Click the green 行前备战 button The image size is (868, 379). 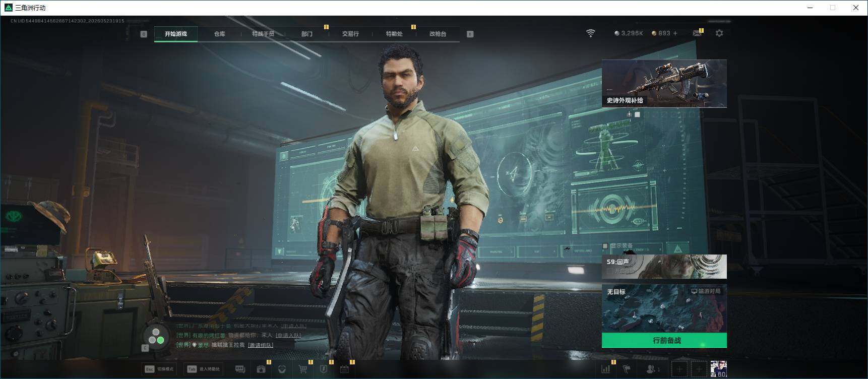(664, 340)
